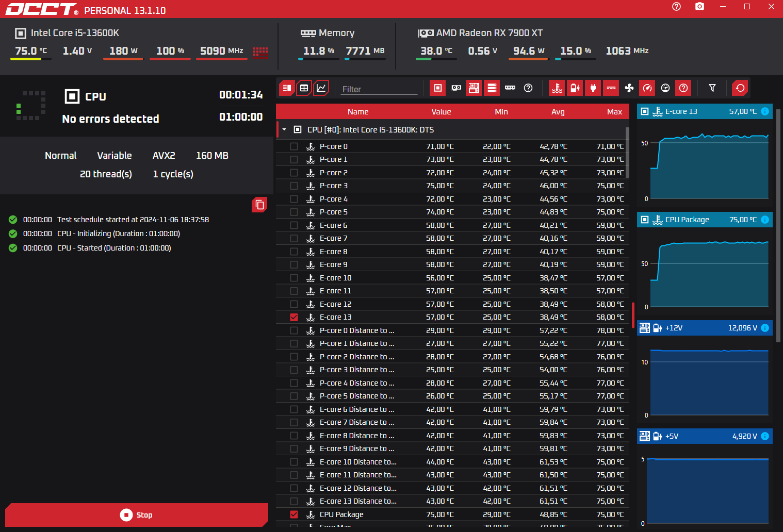Open the help icon in the title bar
783x532 pixels.
(x=677, y=7)
